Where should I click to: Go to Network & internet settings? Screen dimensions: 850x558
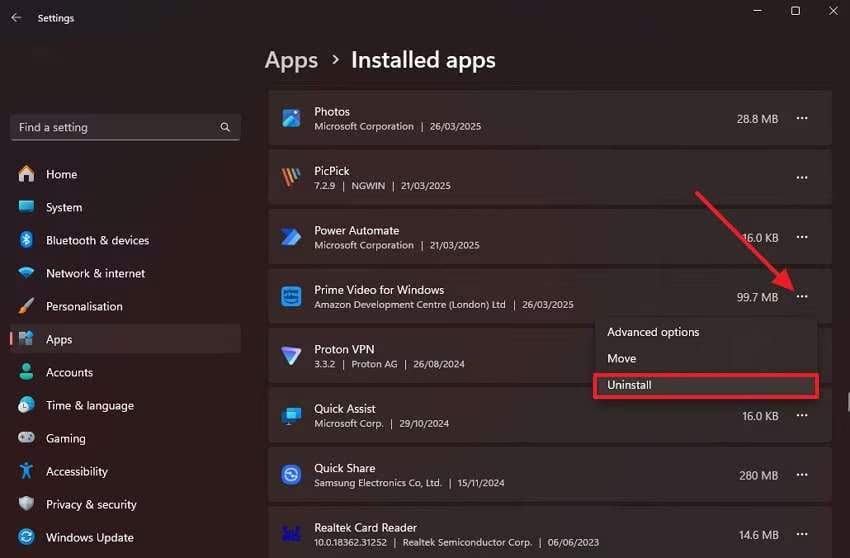125,273
